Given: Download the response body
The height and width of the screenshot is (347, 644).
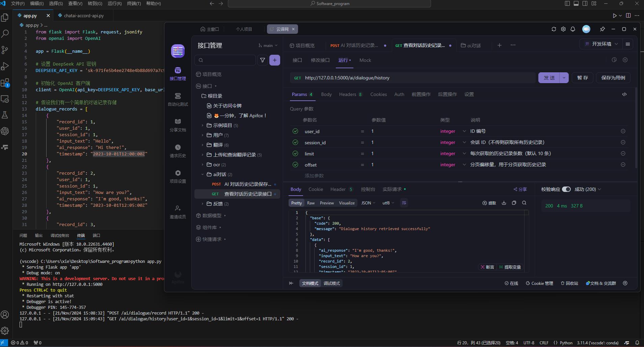Looking at the screenshot, I should pos(504,203).
